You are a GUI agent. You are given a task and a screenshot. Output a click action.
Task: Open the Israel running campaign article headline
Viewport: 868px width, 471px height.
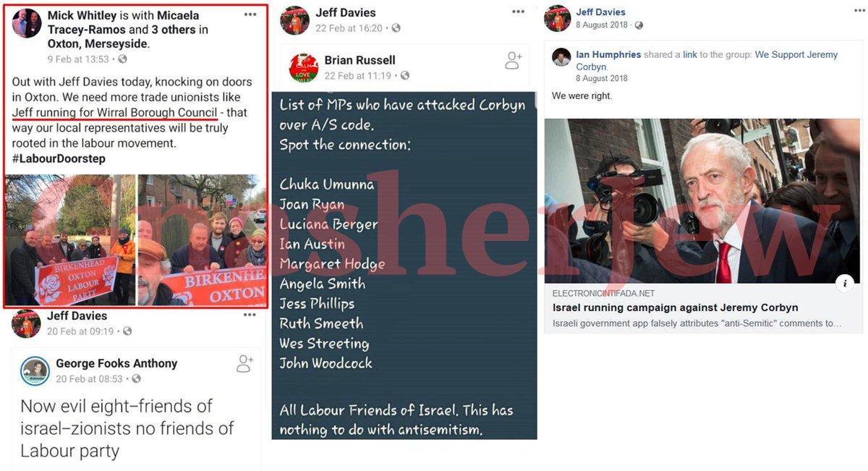point(676,307)
